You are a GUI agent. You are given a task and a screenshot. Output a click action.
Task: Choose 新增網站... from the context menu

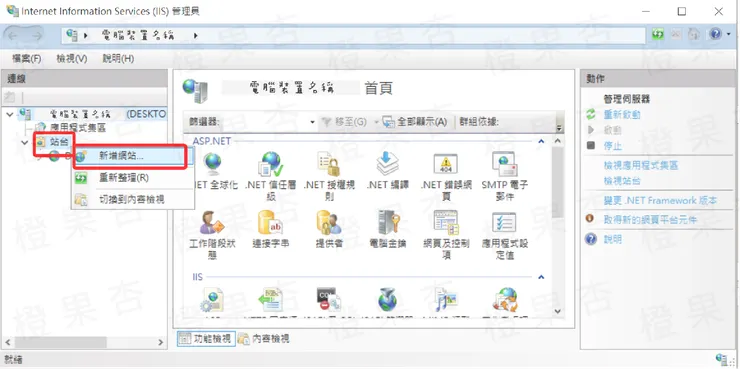133,156
